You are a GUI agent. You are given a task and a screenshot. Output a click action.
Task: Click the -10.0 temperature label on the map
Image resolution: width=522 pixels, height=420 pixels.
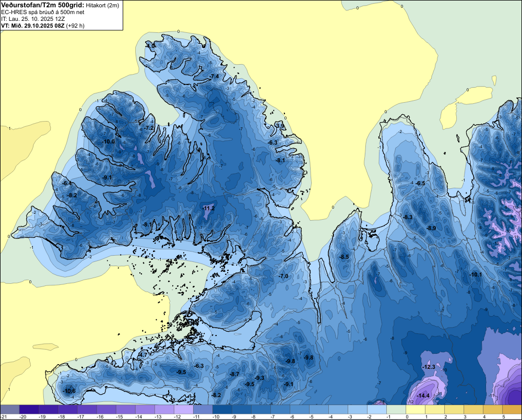point(109,141)
